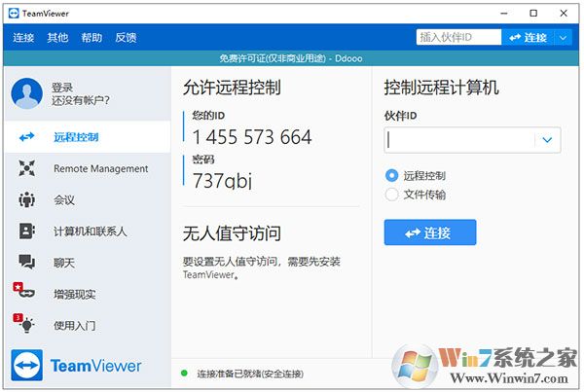
Task: Click the 远程控制 double-arrow sidebar icon
Action: click(27, 137)
